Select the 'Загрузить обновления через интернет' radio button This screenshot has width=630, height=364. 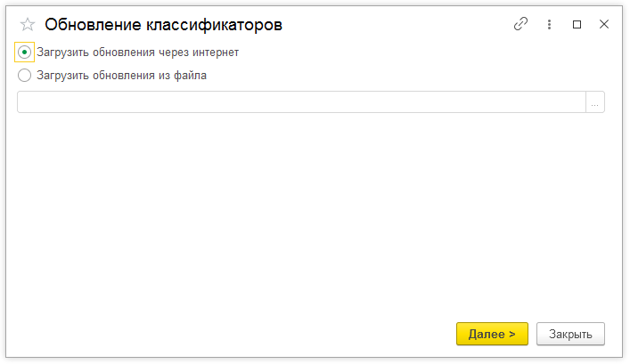[25, 53]
